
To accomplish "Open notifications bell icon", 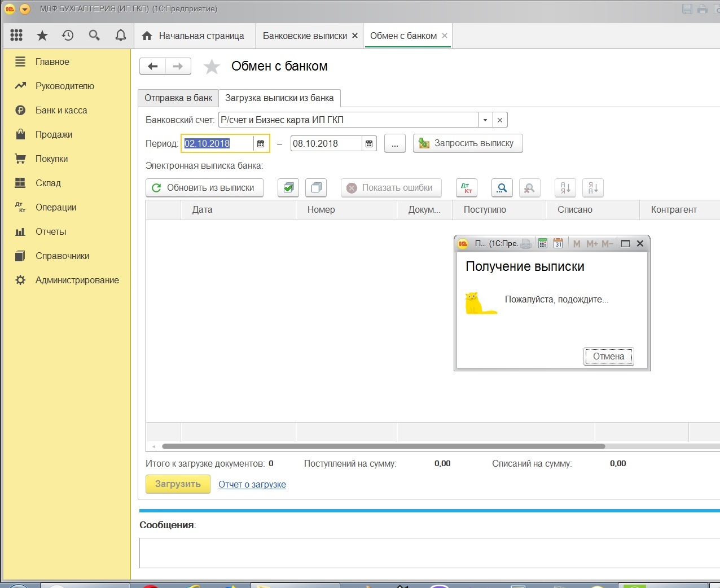I will pyautogui.click(x=120, y=36).
